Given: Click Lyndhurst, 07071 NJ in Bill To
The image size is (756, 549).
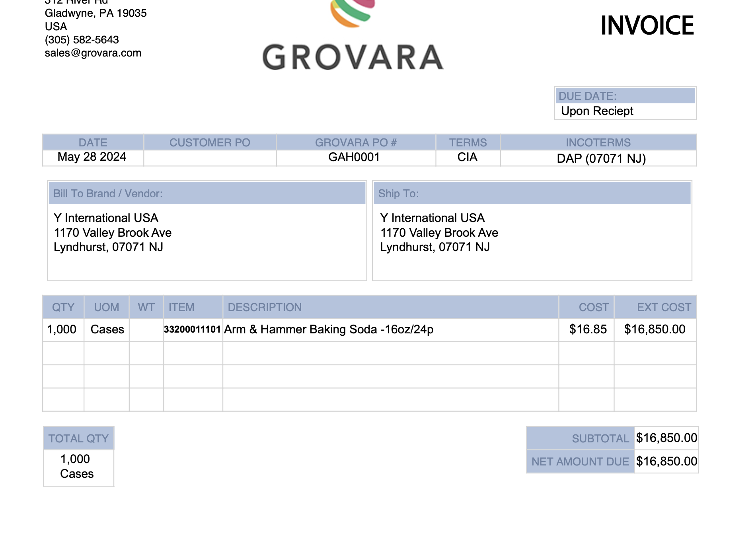Looking at the screenshot, I should (108, 247).
